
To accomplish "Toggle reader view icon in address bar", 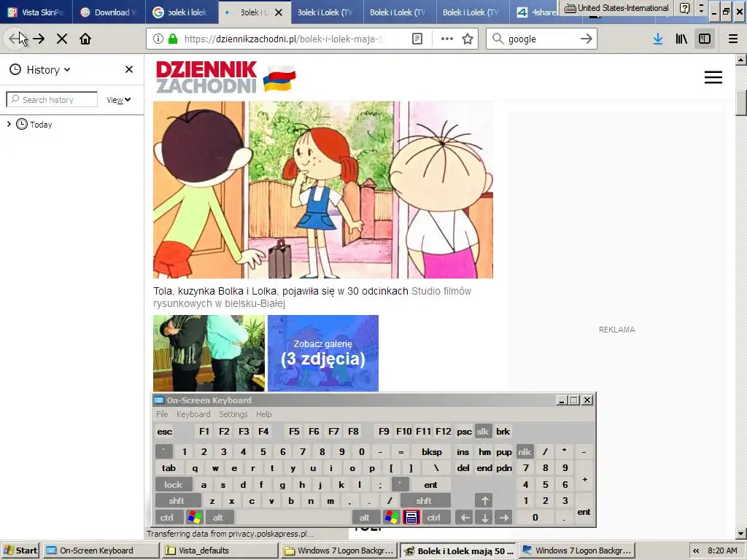I will point(417,39).
